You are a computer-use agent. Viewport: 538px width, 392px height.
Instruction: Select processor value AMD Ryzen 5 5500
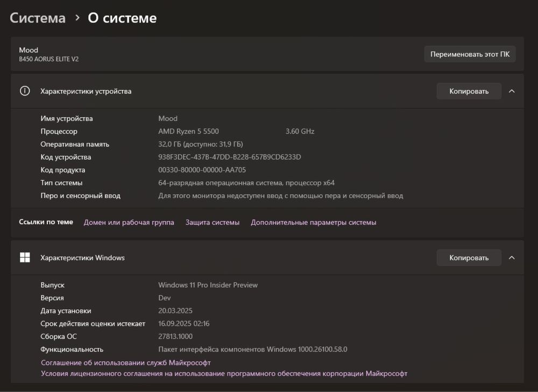pos(188,131)
